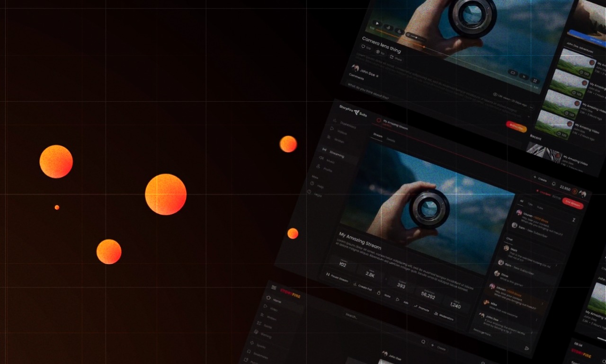Open Help in the Suite sidebar
Viewport: 606px width, 364px height.
click(317, 186)
